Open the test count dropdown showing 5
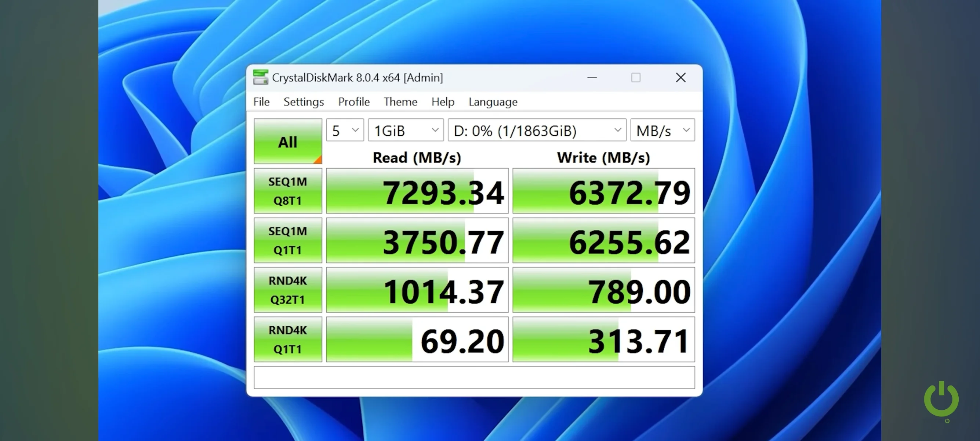This screenshot has height=441, width=980. [x=345, y=130]
